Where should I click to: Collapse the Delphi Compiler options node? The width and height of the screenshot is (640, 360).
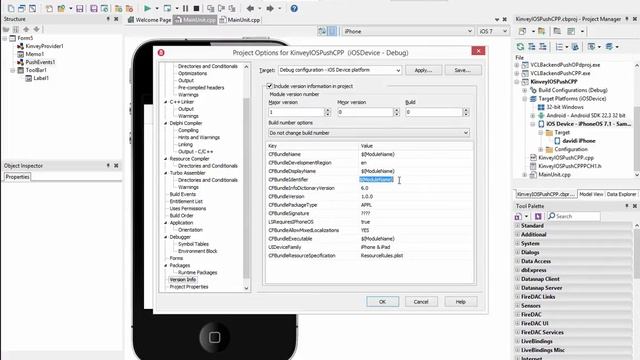[x=166, y=123]
